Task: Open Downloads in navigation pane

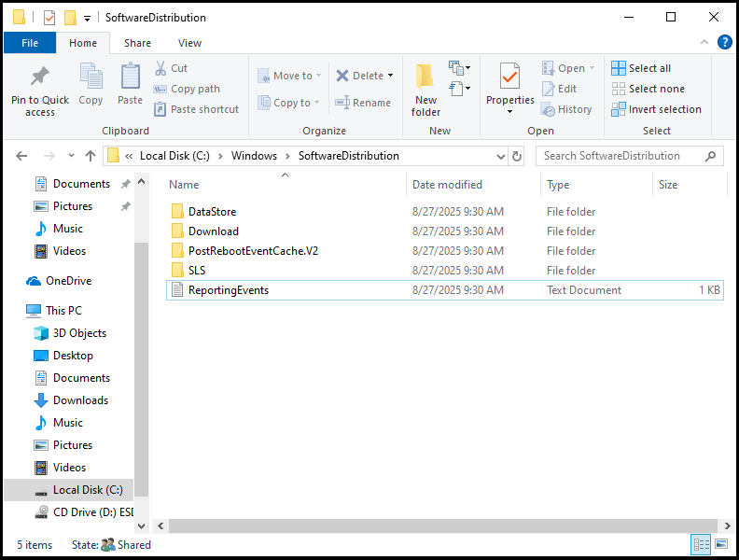Action: point(71,400)
